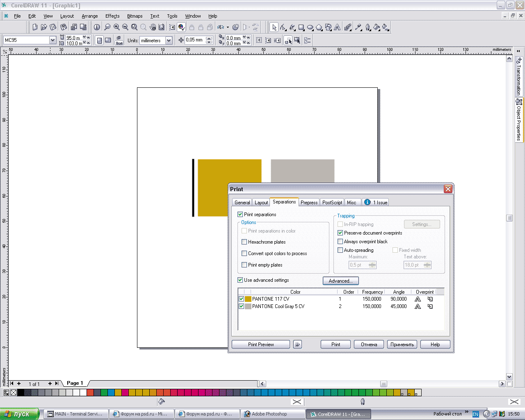This screenshot has width=525, height=420.
Task: Switch to the Layout tab
Action: [261, 203]
